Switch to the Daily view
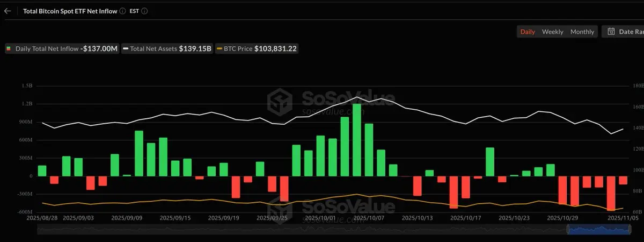This screenshot has width=644, height=242. [x=528, y=32]
